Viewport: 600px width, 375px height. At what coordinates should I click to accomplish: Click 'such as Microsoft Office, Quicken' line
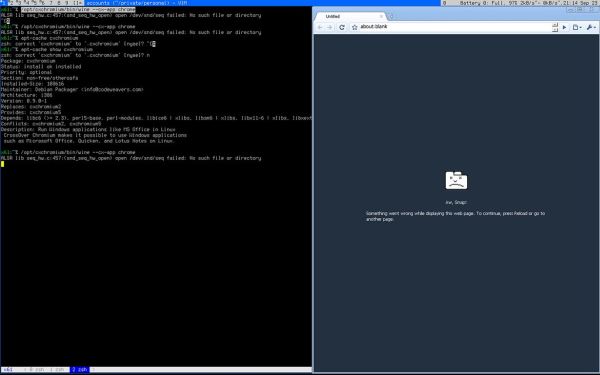tap(89, 141)
